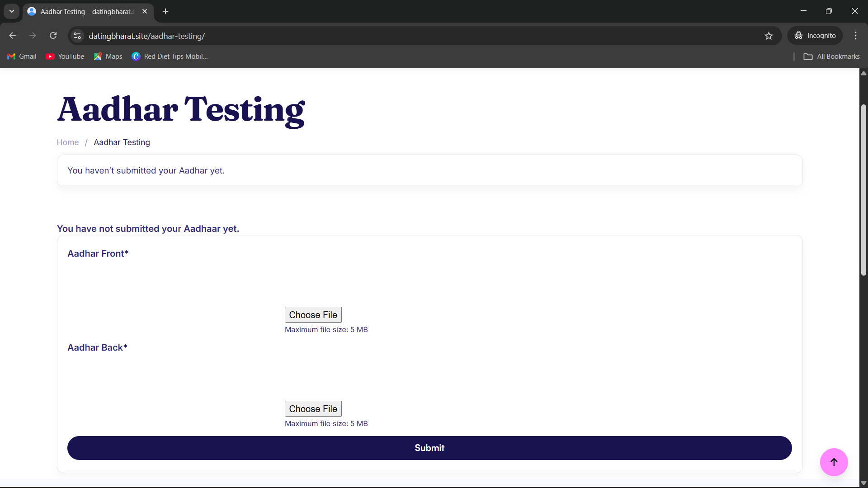
Task: Open new tab with plus icon
Action: click(x=165, y=11)
